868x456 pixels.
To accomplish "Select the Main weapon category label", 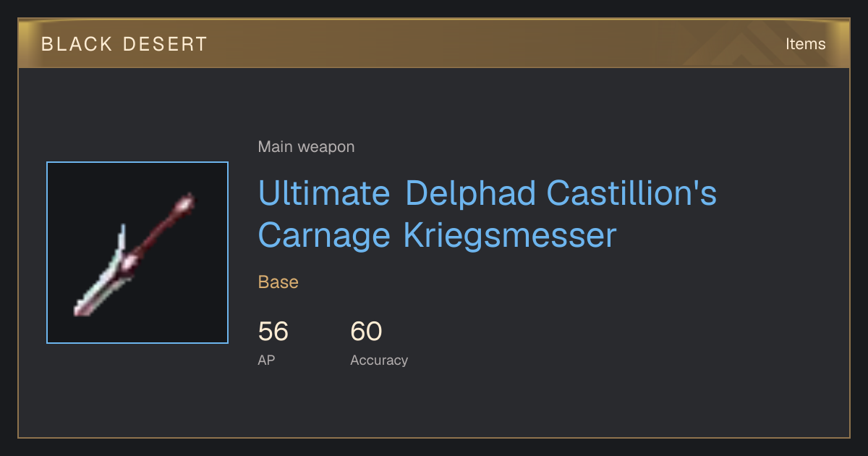I will pyautogui.click(x=306, y=147).
